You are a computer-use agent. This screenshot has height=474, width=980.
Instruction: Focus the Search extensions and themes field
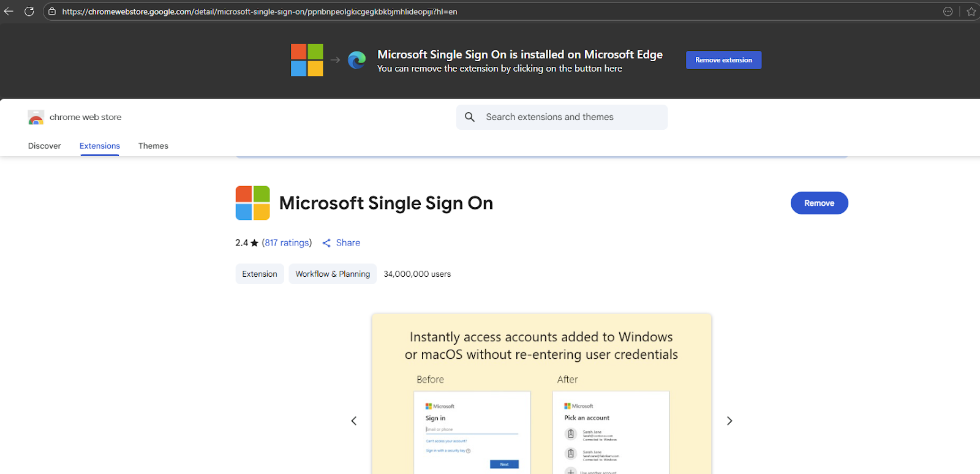pos(562,117)
